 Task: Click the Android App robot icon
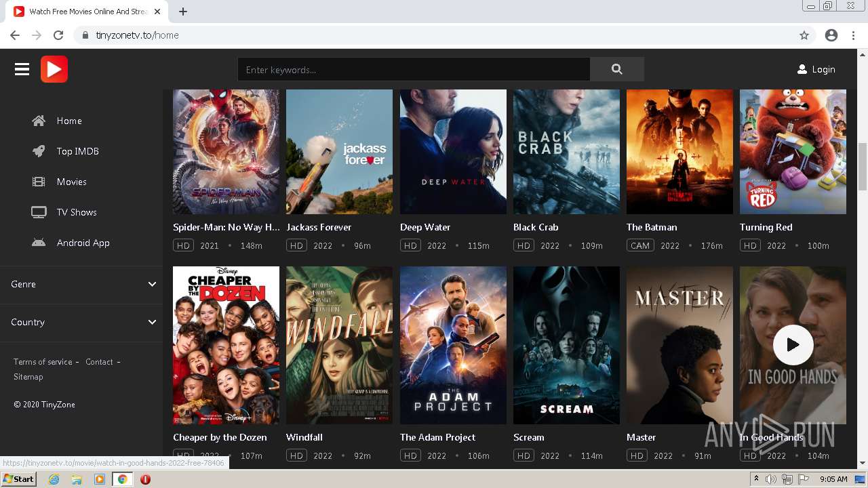(x=39, y=243)
